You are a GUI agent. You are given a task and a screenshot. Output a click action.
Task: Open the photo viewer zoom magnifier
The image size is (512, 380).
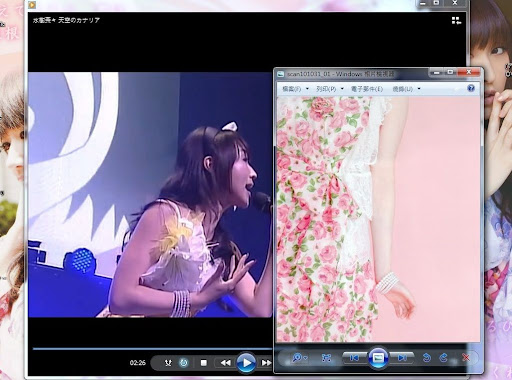299,358
